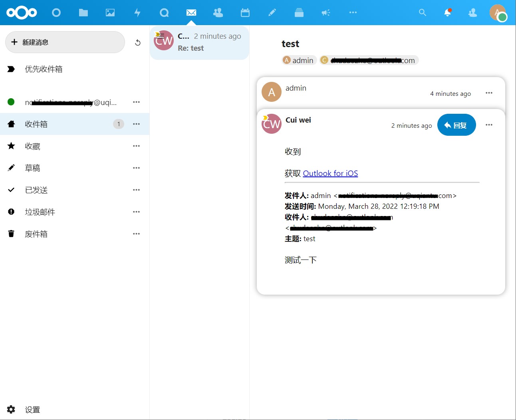Viewport: 516px width, 420px height.
Task: Open 废件箱 actions ellipsis menu
Action: point(137,234)
